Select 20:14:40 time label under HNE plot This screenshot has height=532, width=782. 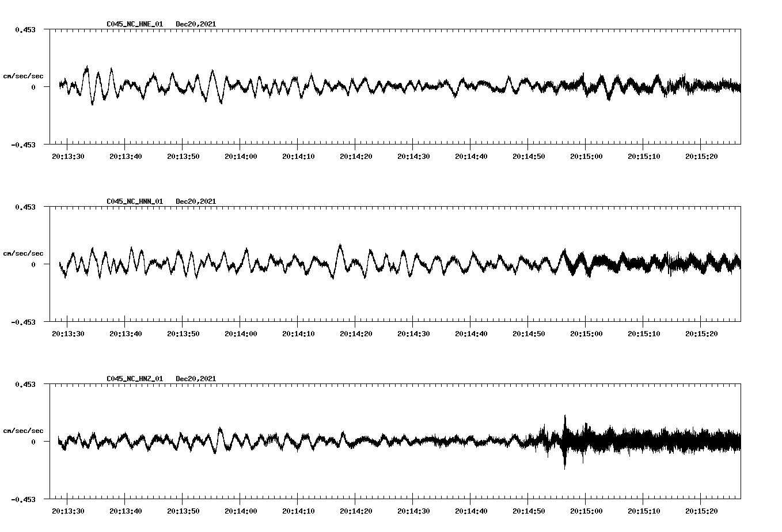click(471, 157)
